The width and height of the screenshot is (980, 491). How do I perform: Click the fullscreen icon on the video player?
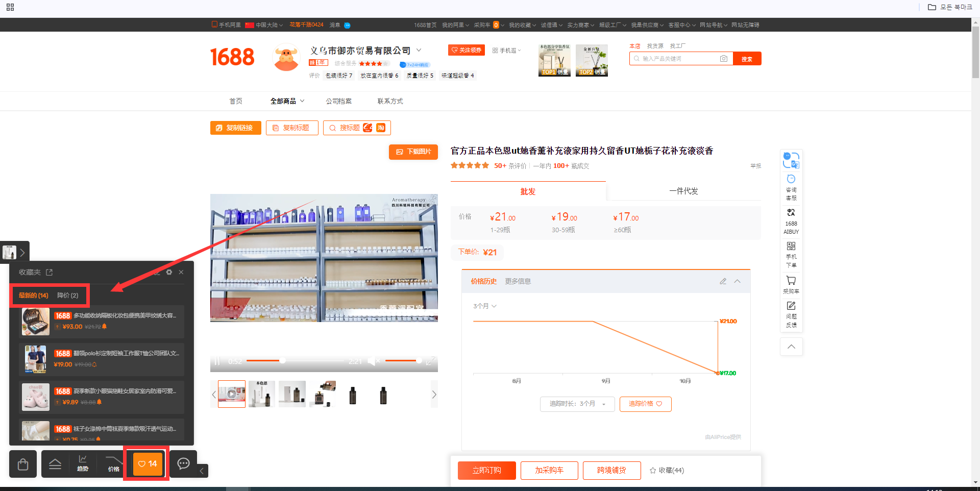pyautogui.click(x=430, y=361)
